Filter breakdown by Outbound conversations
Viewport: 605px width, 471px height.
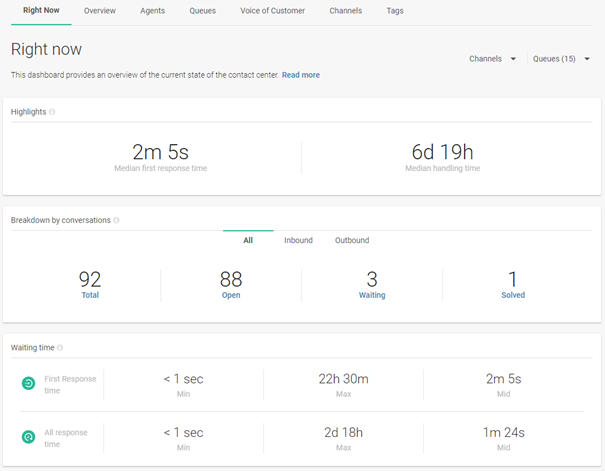pyautogui.click(x=352, y=241)
